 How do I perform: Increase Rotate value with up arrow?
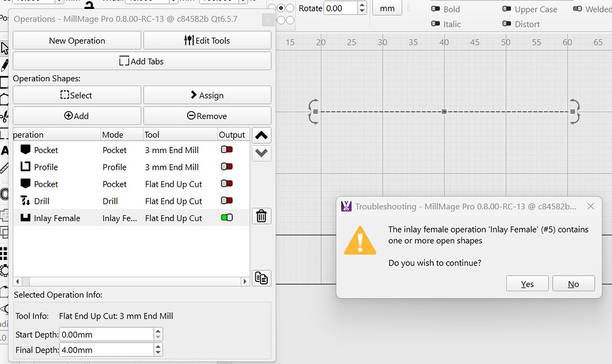coord(362,5)
